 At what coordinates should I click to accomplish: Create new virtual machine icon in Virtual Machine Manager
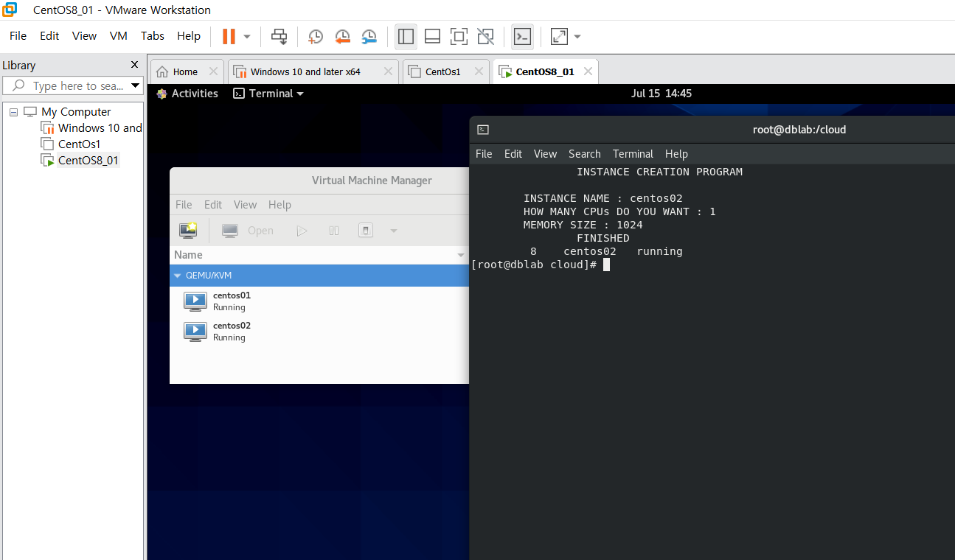pos(188,231)
